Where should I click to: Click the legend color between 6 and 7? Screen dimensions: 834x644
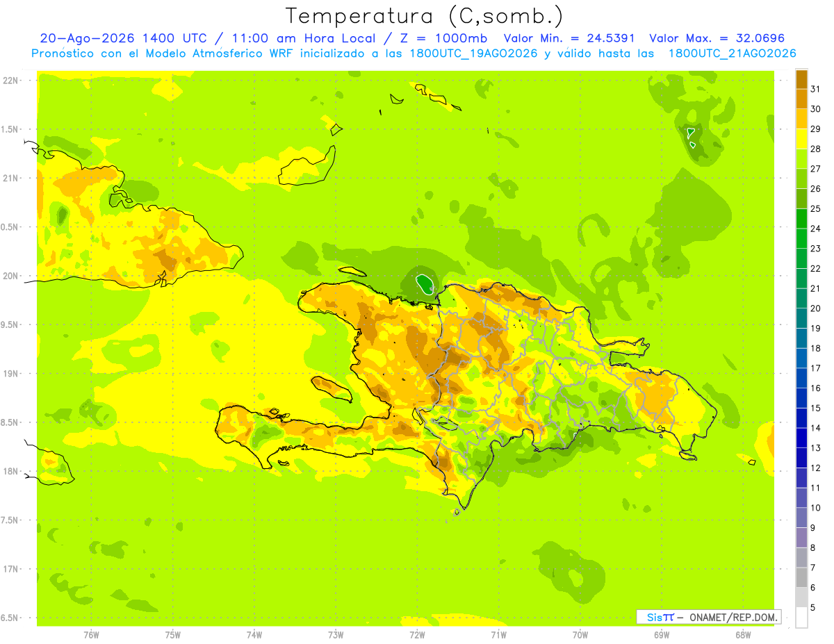801,577
